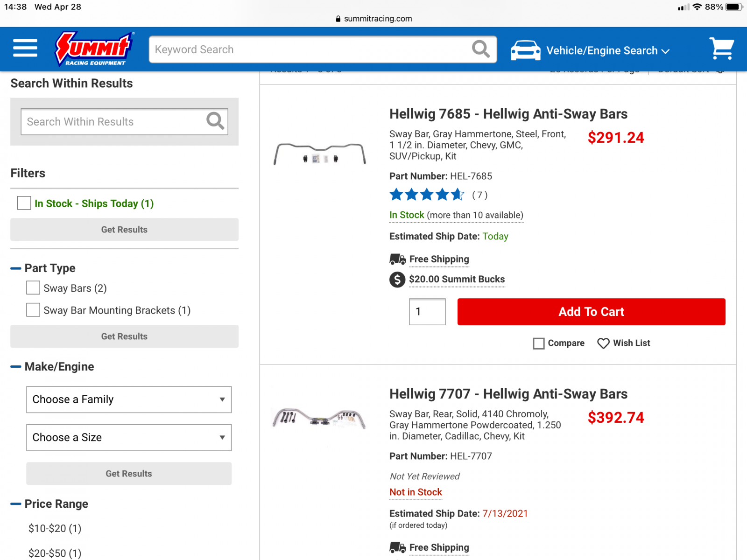Click the Hellwig 7685 ship date 'Today'

(495, 237)
